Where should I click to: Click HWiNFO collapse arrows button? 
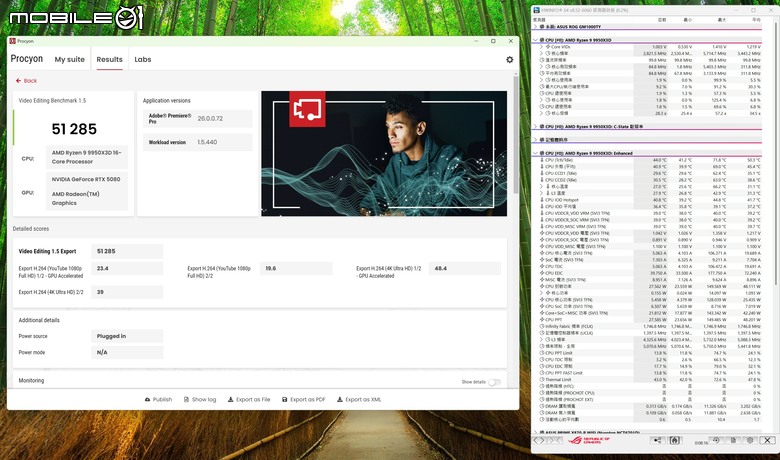pyautogui.click(x=556, y=441)
